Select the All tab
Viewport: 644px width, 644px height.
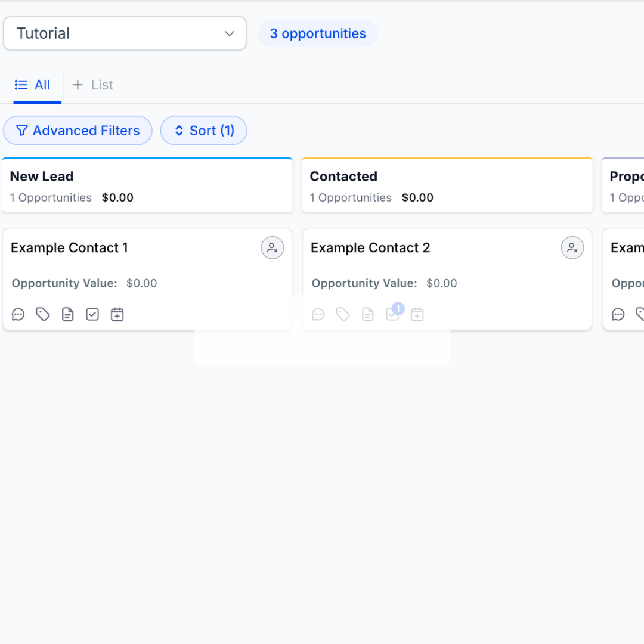point(33,85)
